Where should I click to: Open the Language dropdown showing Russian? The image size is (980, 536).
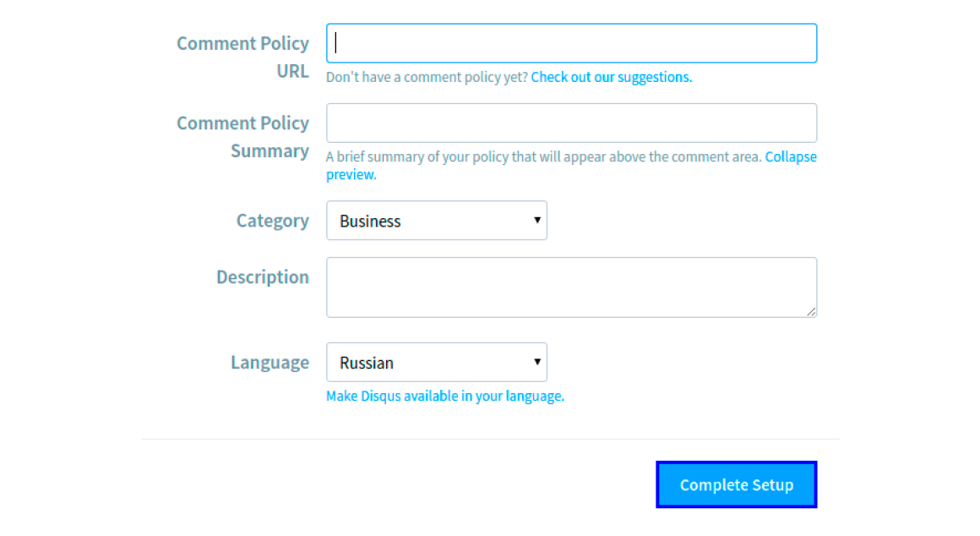click(436, 362)
